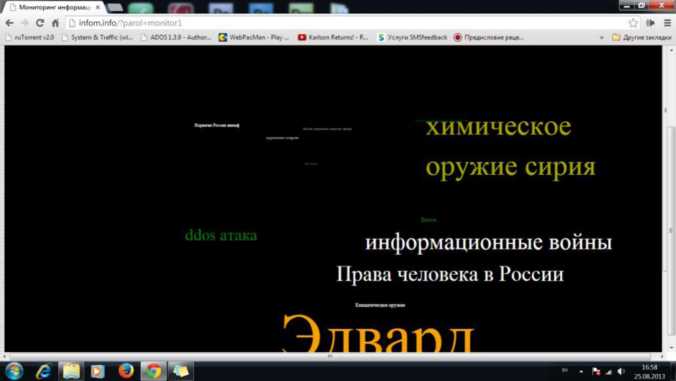
Task: Open the file explorer folder in taskbar
Action: 71,371
